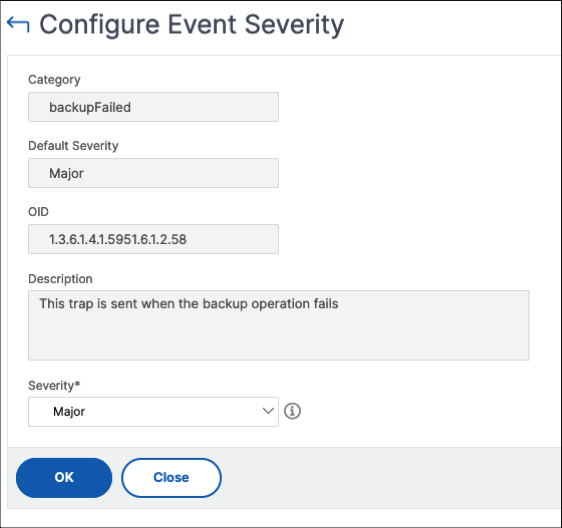Screen dimensions: 562x528
Task: Select the OID label
Action: pyautogui.click(x=38, y=212)
